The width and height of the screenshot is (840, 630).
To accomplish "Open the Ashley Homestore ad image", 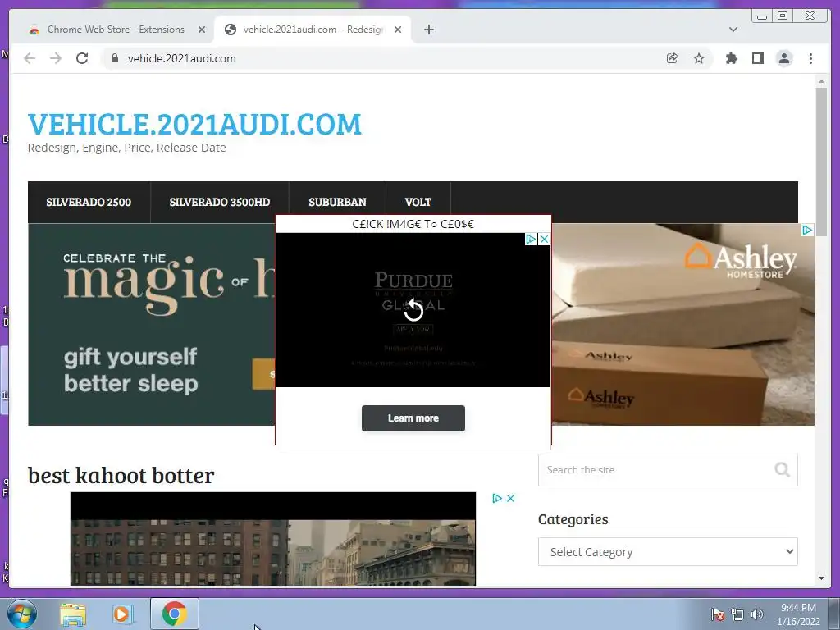I will click(683, 325).
